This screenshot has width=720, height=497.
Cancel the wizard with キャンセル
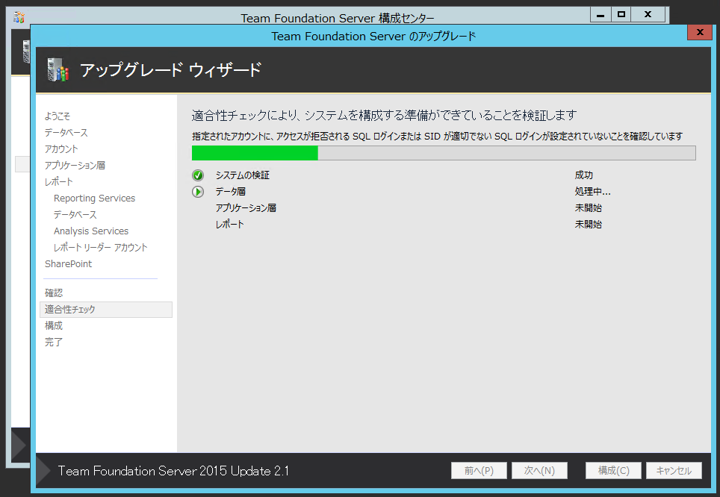(674, 470)
